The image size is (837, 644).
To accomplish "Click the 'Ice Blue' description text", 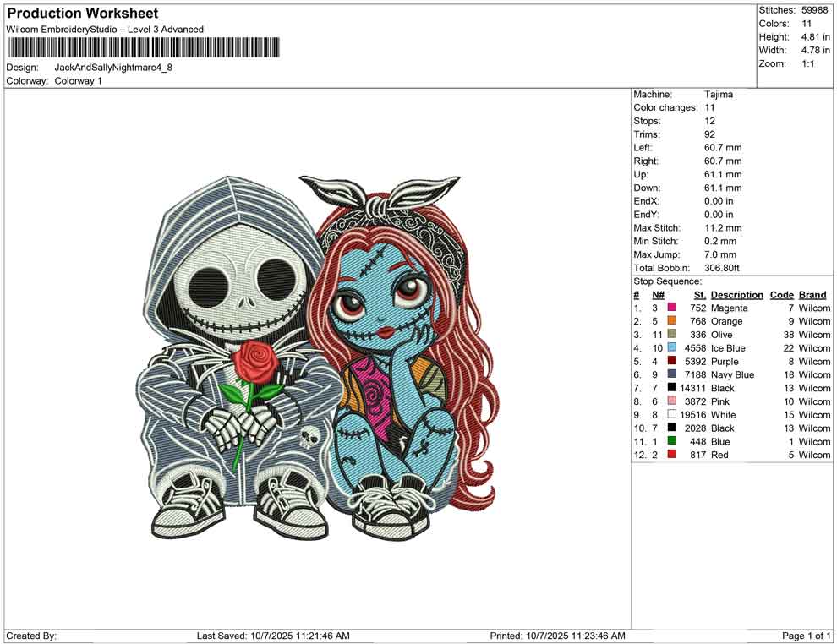I will click(728, 348).
